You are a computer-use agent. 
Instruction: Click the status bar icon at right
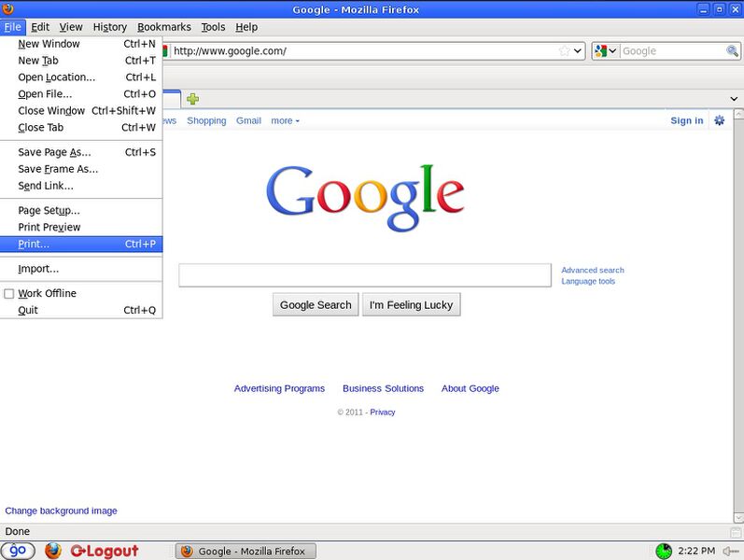[x=736, y=532]
